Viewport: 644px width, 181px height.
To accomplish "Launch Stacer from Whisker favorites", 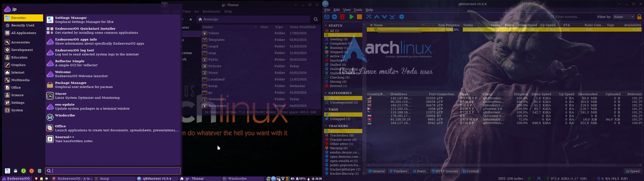I will [x=113, y=96].
